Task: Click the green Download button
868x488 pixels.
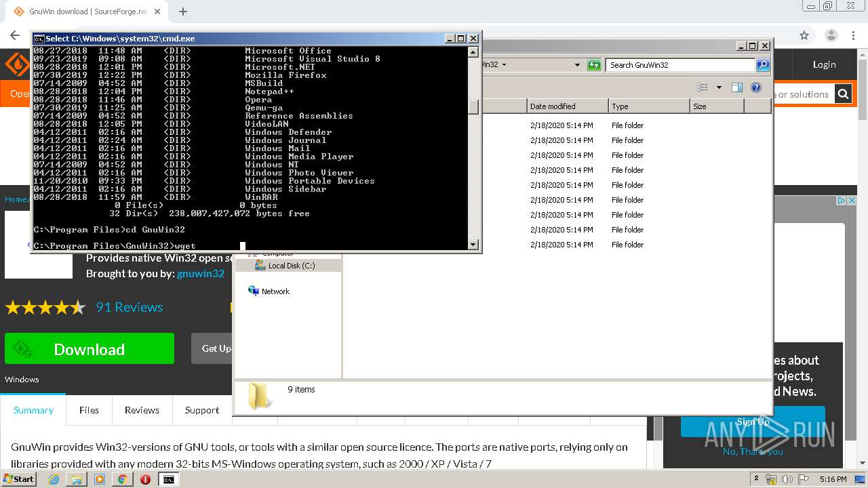Action: (90, 349)
